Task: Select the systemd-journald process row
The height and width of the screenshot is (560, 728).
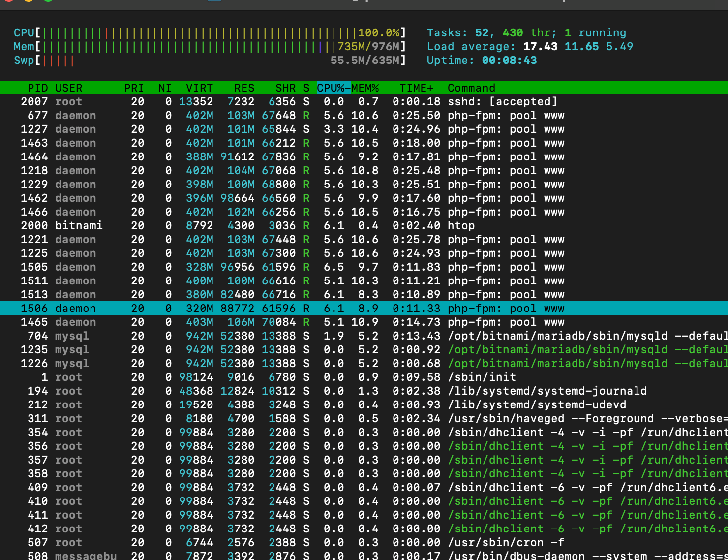Action: (364, 391)
